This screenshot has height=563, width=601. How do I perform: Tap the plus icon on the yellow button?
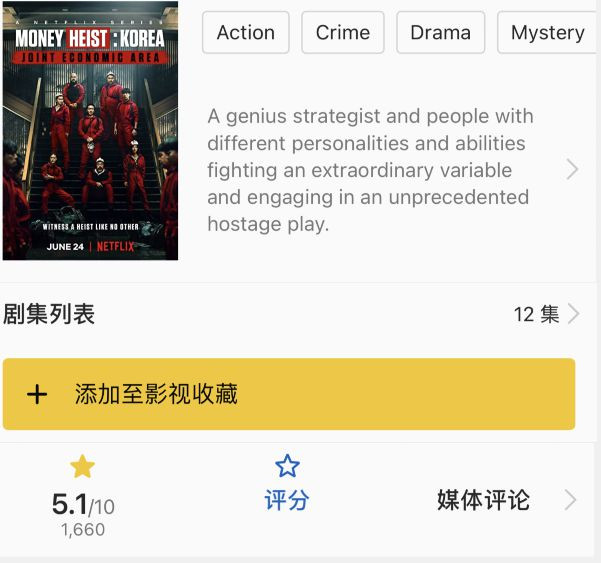pyautogui.click(x=37, y=394)
